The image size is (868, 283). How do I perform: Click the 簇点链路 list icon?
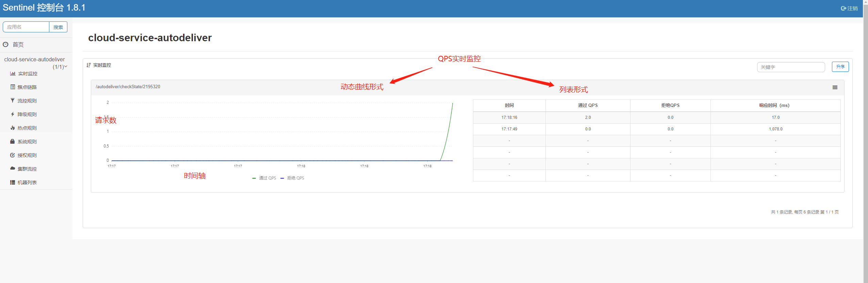(x=13, y=87)
